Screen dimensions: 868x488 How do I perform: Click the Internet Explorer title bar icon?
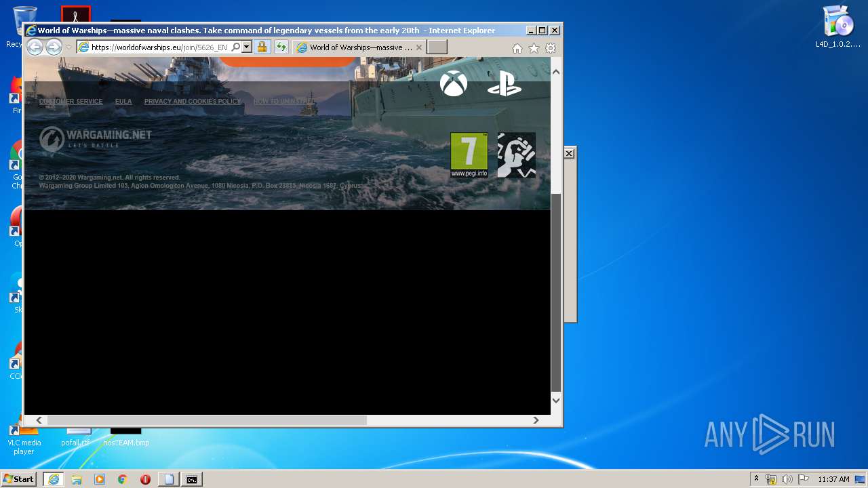tap(31, 30)
